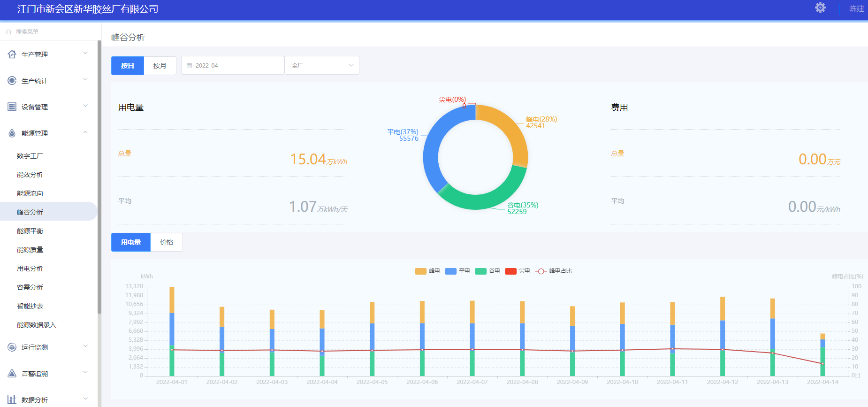The width and height of the screenshot is (868, 407).
Task: Click the 能源管理 droplet icon
Action: [12, 133]
